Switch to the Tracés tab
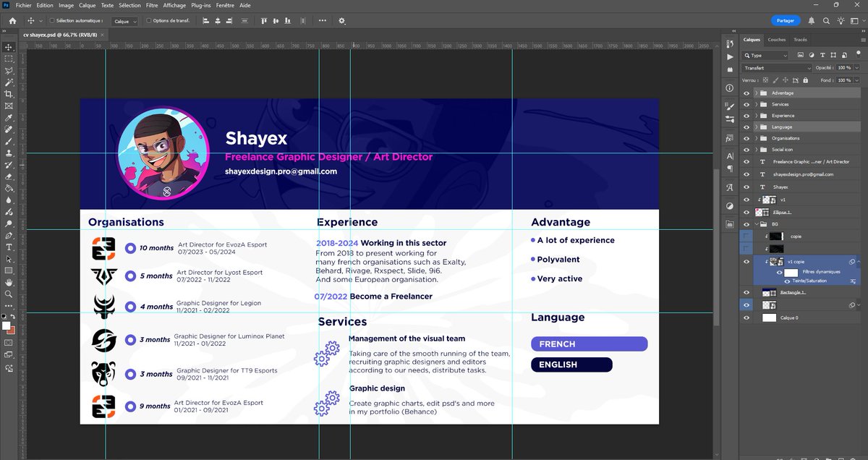The width and height of the screenshot is (868, 460). [x=800, y=40]
